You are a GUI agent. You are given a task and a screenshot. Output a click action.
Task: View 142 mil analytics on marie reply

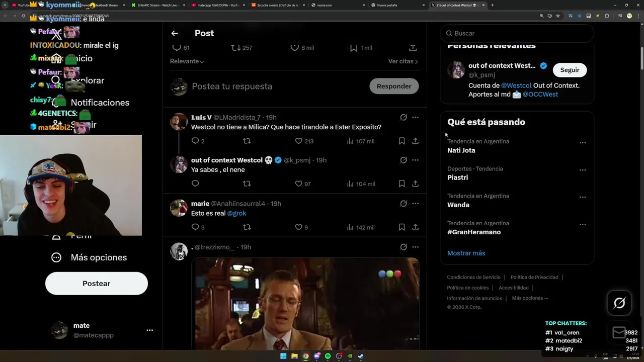click(361, 227)
